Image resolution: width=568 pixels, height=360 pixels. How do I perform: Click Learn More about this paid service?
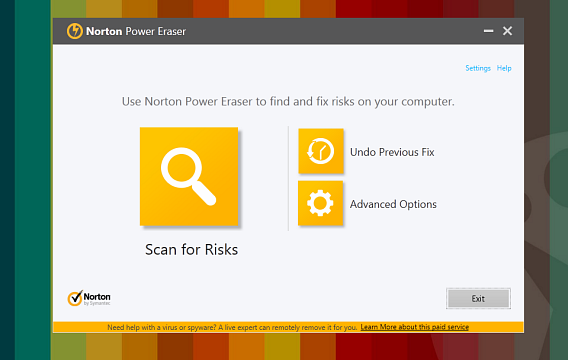[414, 327]
